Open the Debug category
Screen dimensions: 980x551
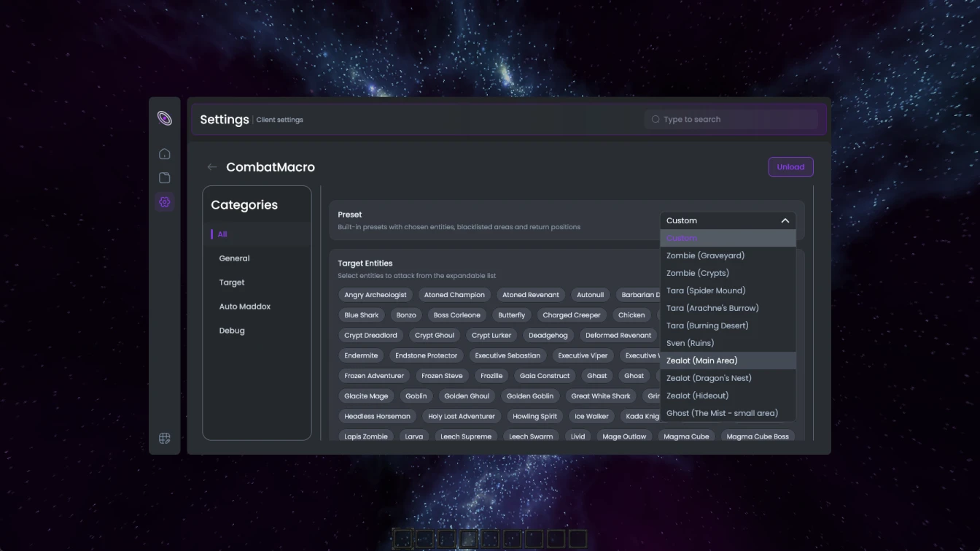231,330
